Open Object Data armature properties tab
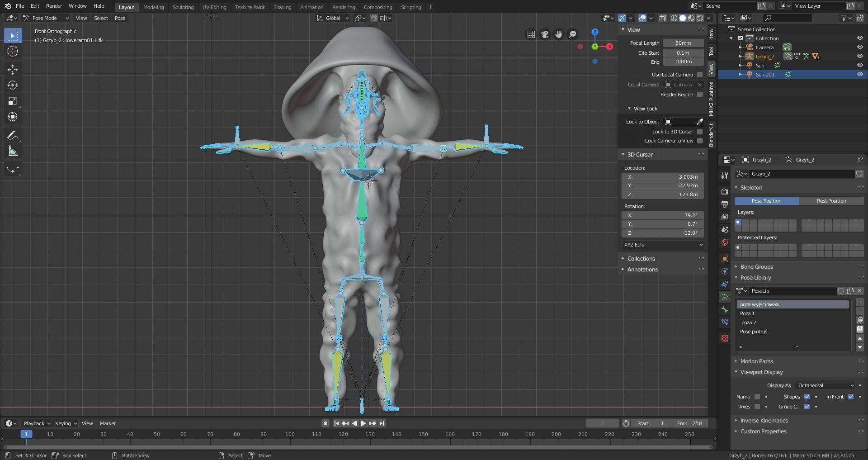868x460 pixels. (725, 297)
